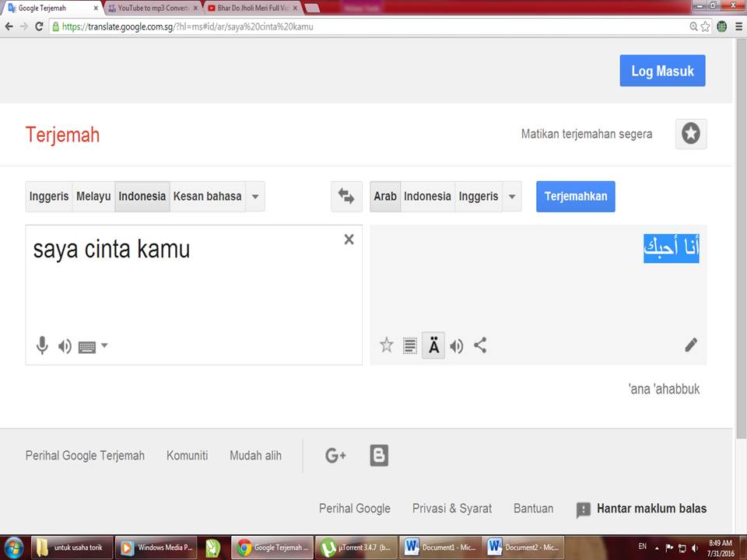Open the Perihal Google link
This screenshot has height=560, width=747.
click(355, 509)
